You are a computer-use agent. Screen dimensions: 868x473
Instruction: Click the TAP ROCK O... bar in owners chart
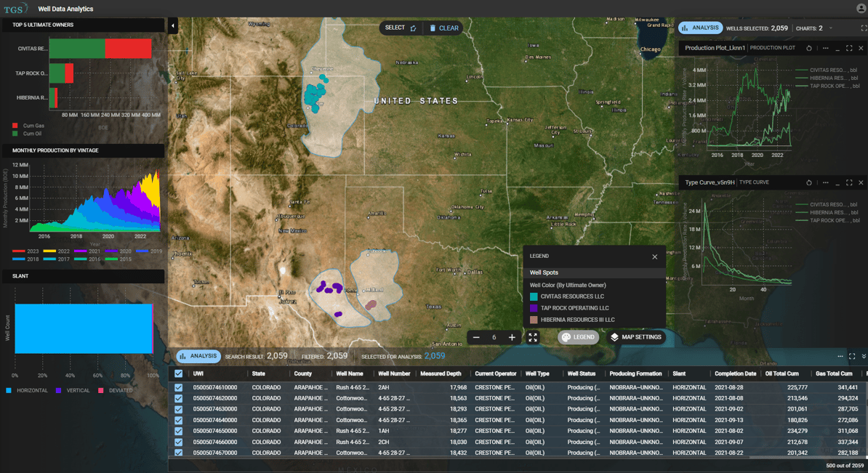coord(62,73)
